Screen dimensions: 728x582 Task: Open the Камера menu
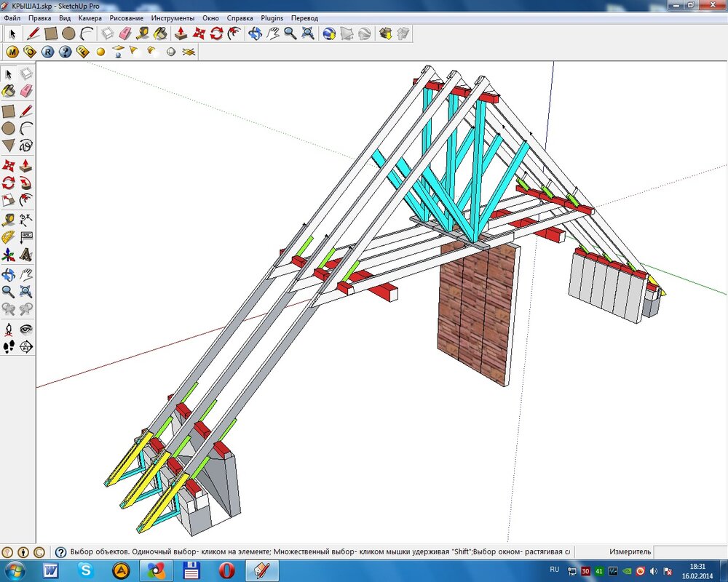(x=90, y=17)
